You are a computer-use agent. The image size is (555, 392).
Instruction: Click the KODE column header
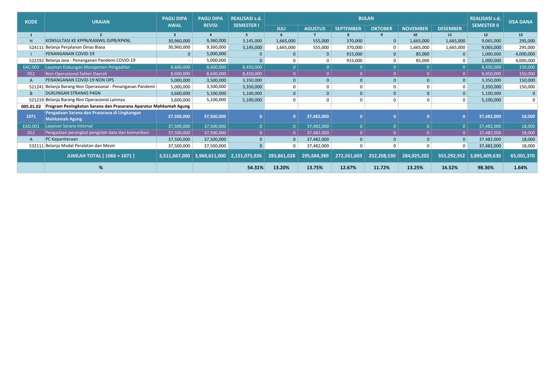(x=31, y=22)
